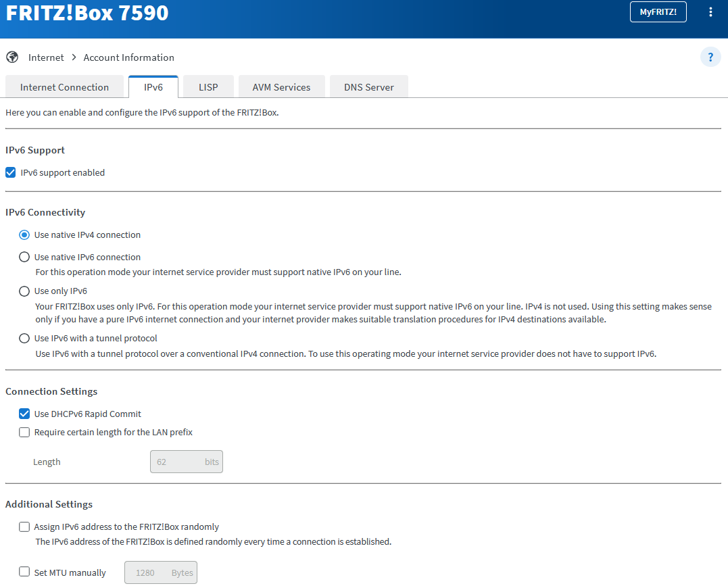
Task: Enable Assign IPv6 address randomly checkbox
Action: 24,526
